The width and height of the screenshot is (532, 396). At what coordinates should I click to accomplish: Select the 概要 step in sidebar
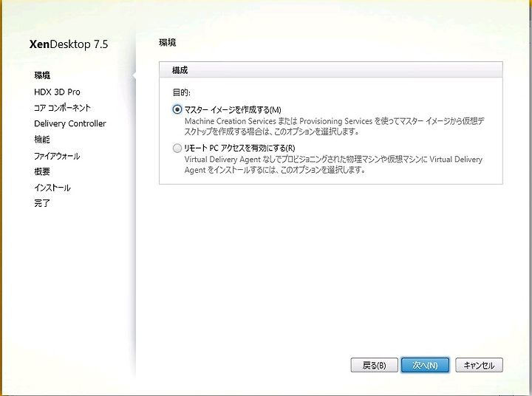[x=42, y=171]
